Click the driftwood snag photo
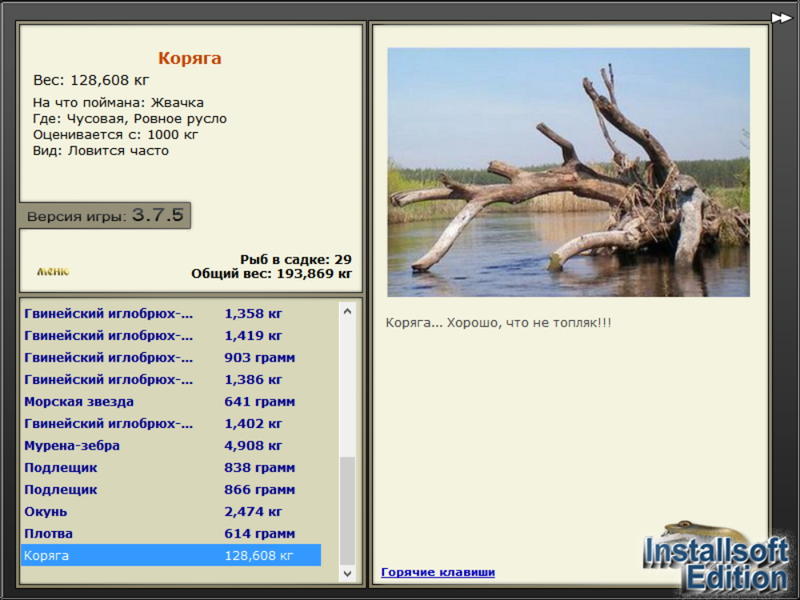 (568, 172)
